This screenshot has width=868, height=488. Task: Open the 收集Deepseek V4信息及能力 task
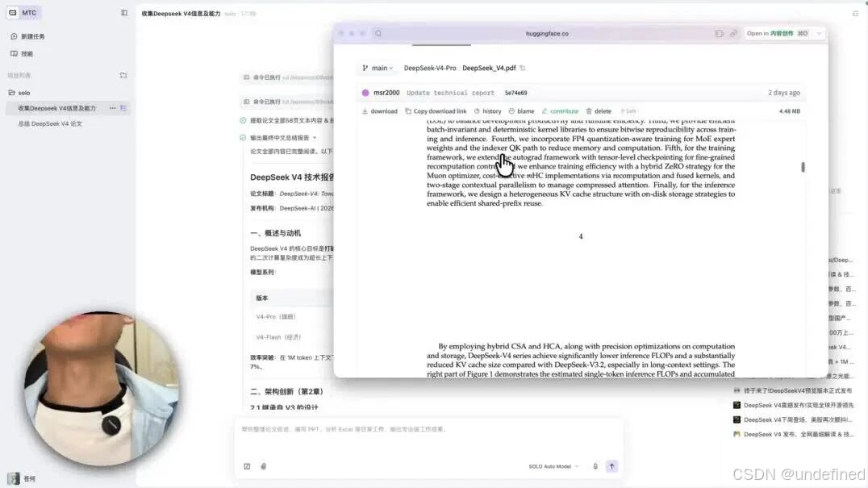(x=57, y=108)
